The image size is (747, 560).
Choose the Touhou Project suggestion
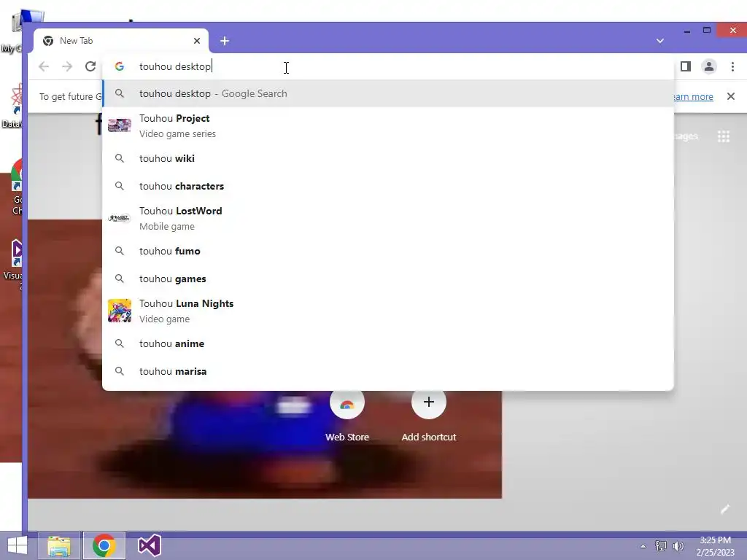click(388, 126)
